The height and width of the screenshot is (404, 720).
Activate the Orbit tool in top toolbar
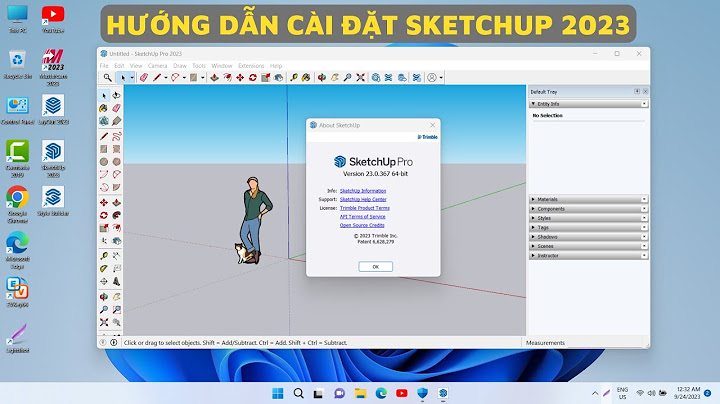tap(322, 78)
